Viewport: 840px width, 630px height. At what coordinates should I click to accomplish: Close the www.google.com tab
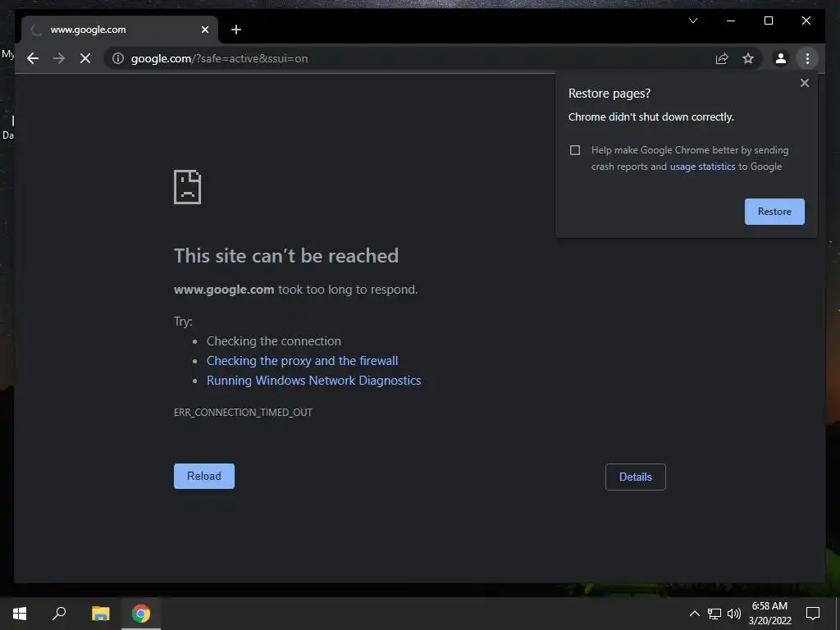pos(204,30)
